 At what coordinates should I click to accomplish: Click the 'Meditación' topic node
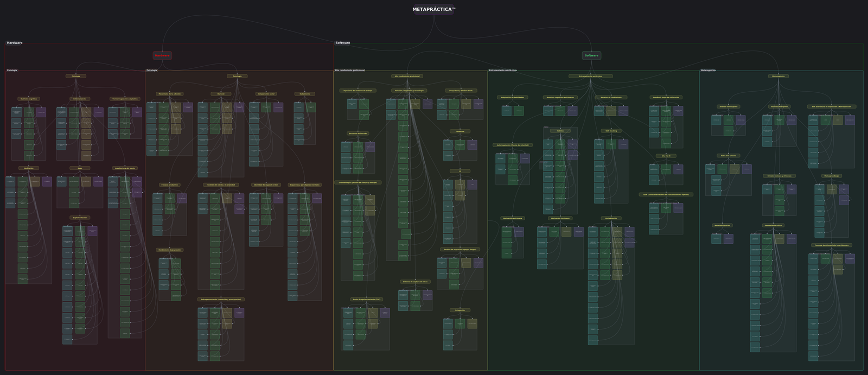coord(28,168)
